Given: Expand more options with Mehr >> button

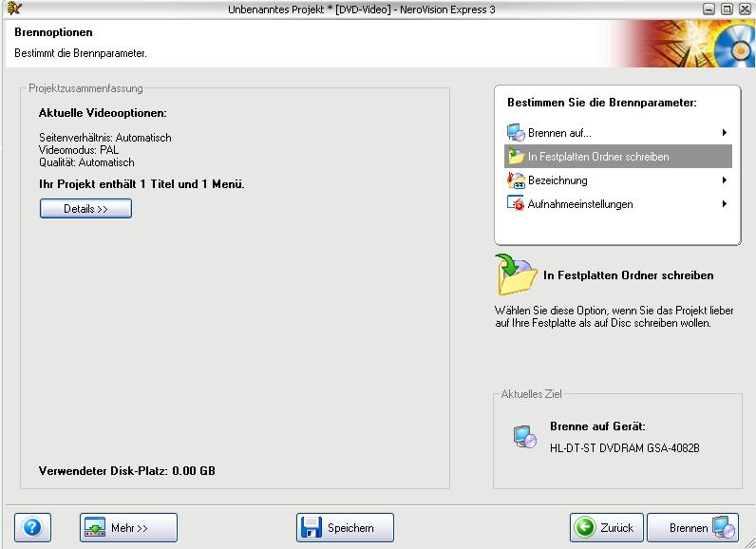Looking at the screenshot, I should tap(129, 528).
